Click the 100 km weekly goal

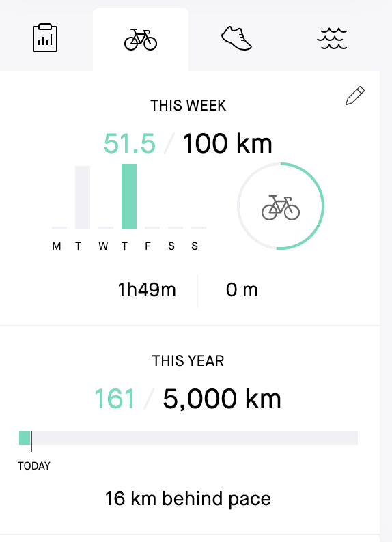(227, 143)
